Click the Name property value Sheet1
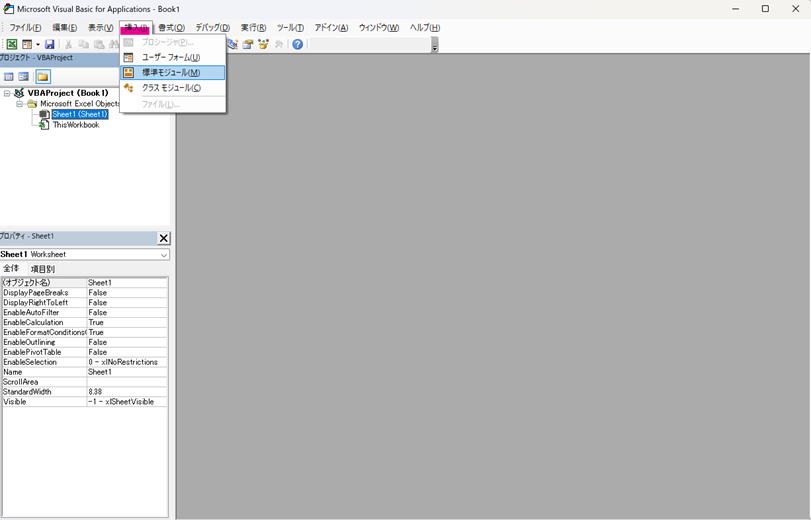The height and width of the screenshot is (520, 811). [127, 372]
